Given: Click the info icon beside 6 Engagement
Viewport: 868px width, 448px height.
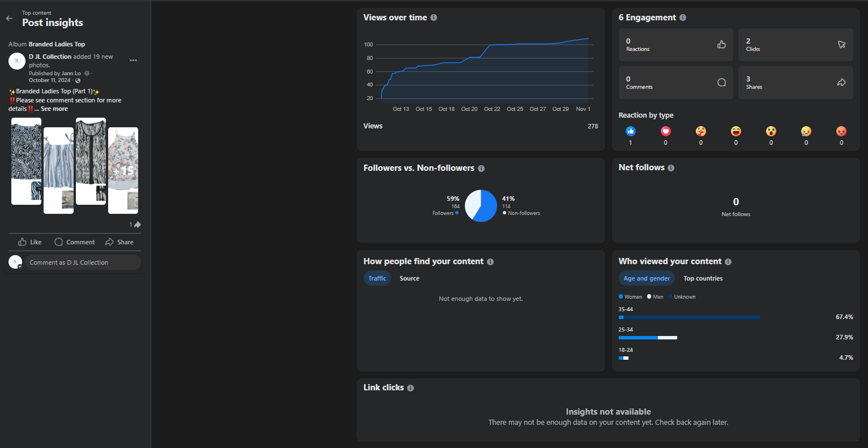Looking at the screenshot, I should coord(683,18).
